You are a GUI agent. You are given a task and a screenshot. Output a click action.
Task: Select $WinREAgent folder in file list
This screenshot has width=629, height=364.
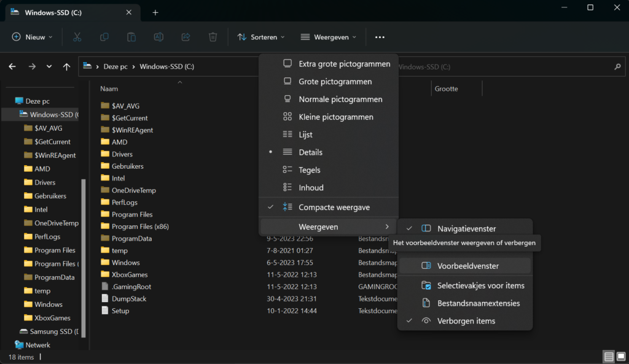[132, 130]
